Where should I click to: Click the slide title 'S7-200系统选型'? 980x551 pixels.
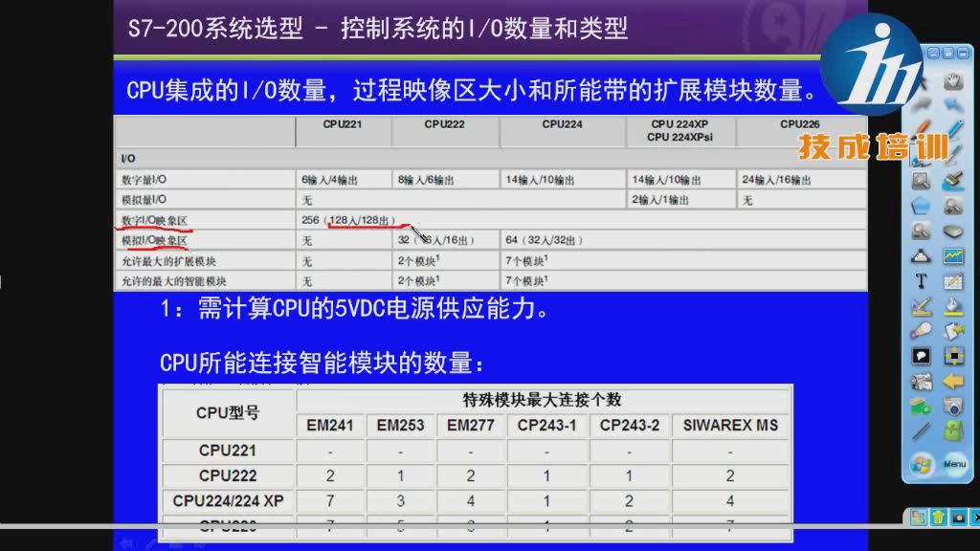tap(215, 29)
